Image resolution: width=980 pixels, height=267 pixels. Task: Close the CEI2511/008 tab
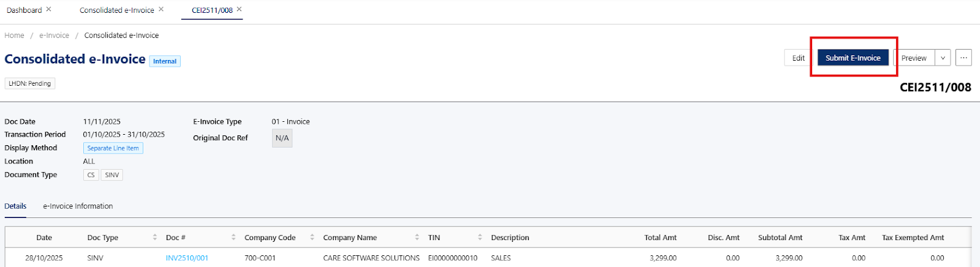click(239, 10)
